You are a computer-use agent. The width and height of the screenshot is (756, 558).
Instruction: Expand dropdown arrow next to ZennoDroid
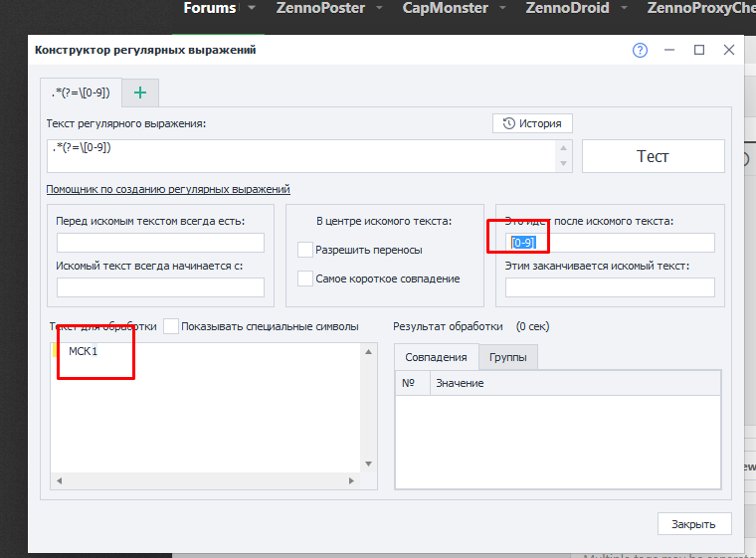[x=625, y=8]
